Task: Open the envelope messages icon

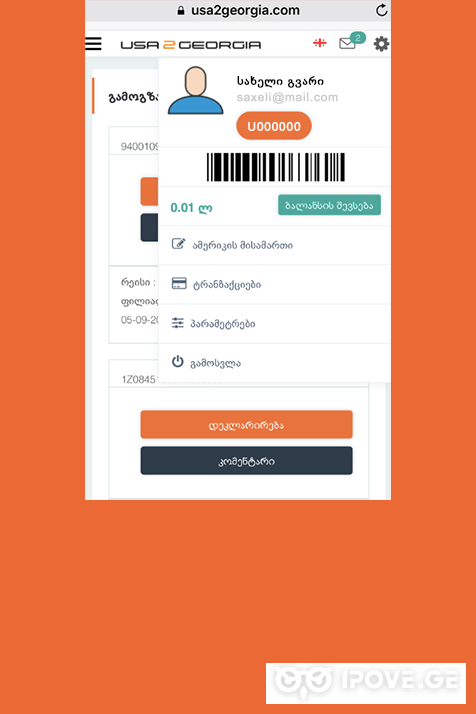Action: [x=348, y=43]
